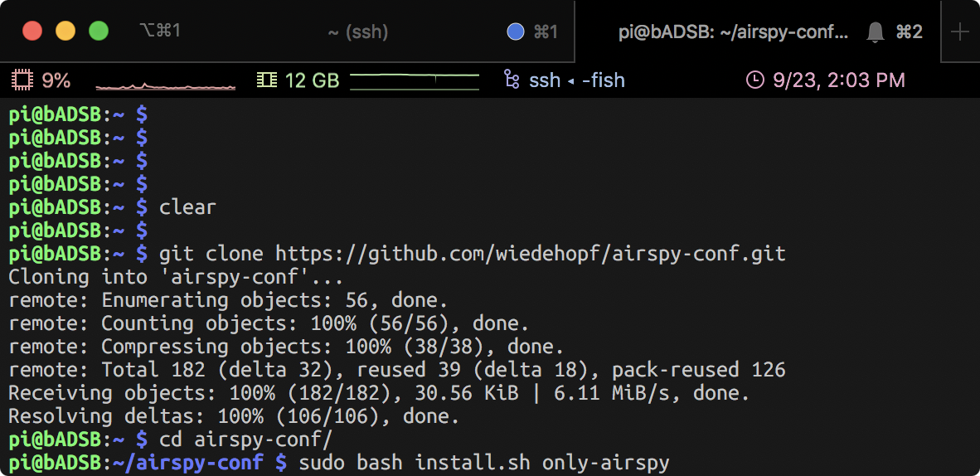The height and width of the screenshot is (476, 980).
Task: Click the yellow minimize window button
Action: [x=65, y=31]
